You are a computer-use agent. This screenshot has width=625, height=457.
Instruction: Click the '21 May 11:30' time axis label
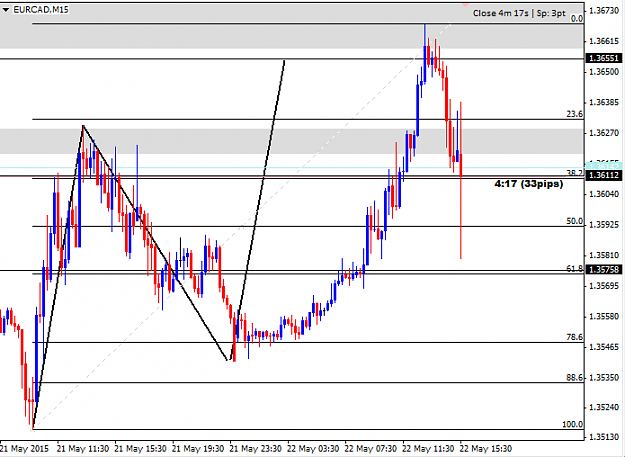[x=83, y=449]
